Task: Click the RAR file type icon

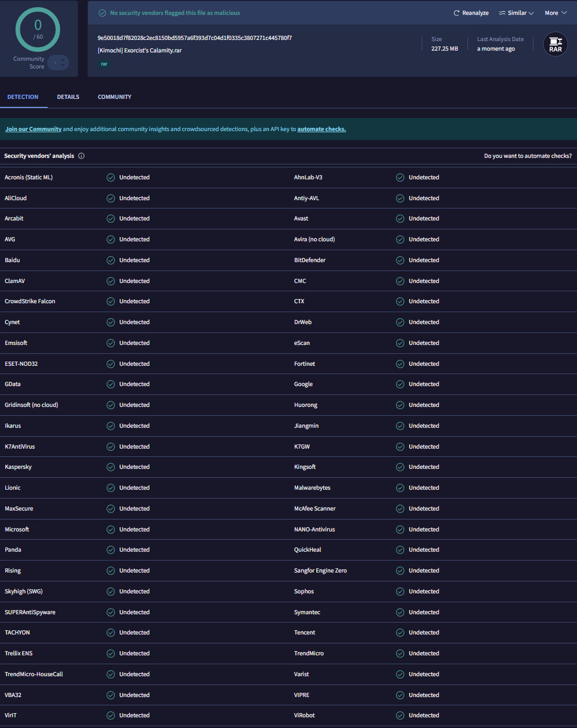Action: pyautogui.click(x=555, y=44)
